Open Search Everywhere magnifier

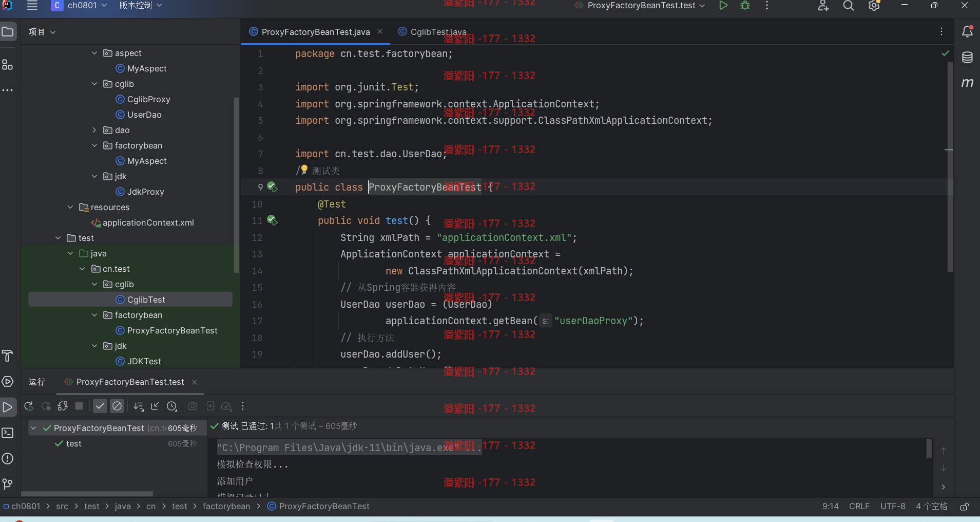coord(849,6)
